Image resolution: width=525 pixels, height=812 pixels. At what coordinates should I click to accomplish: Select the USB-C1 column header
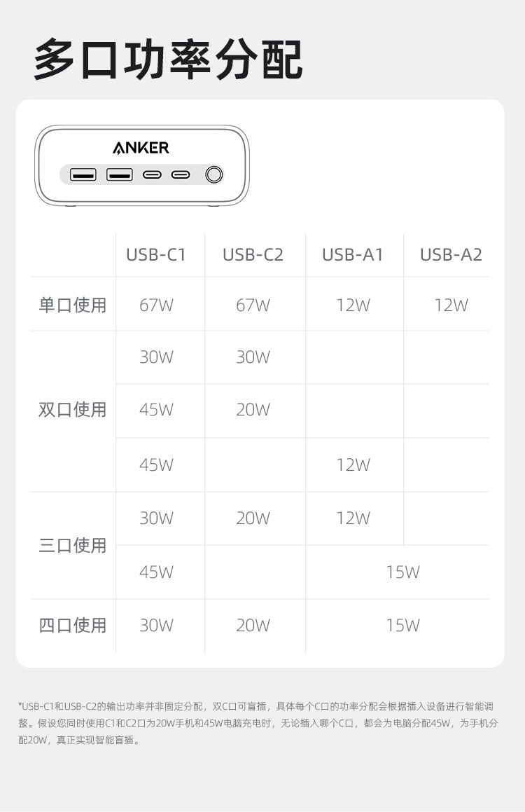coord(156,255)
